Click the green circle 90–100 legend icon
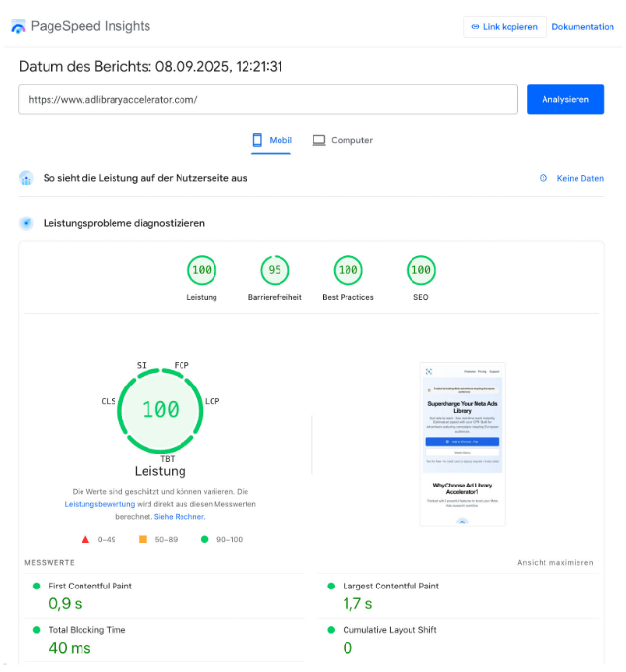 [x=204, y=539]
